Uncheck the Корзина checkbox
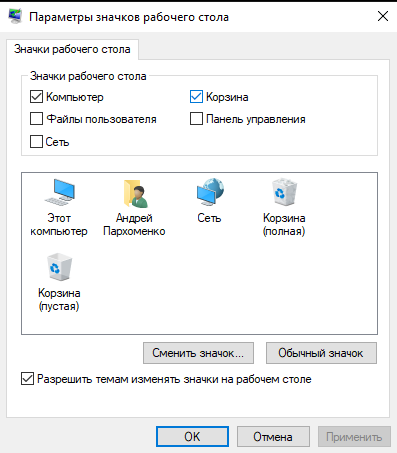This screenshot has width=397, height=453. pos(196,97)
